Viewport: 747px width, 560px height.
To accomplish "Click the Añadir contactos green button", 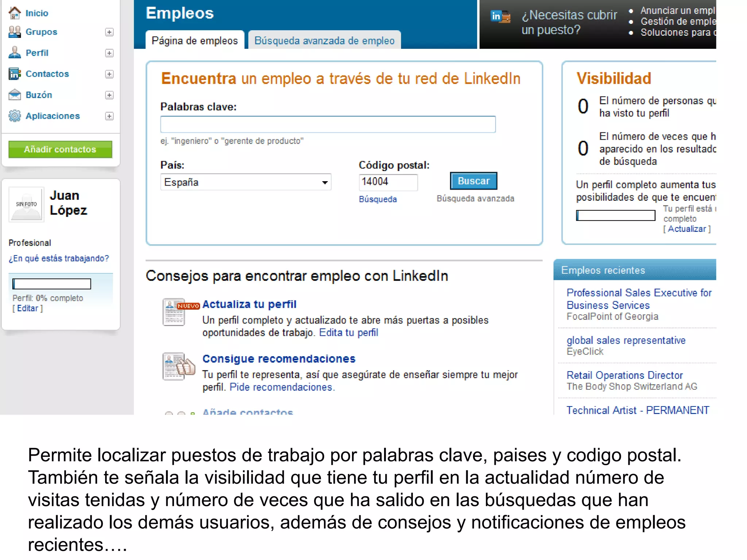I will click(60, 149).
